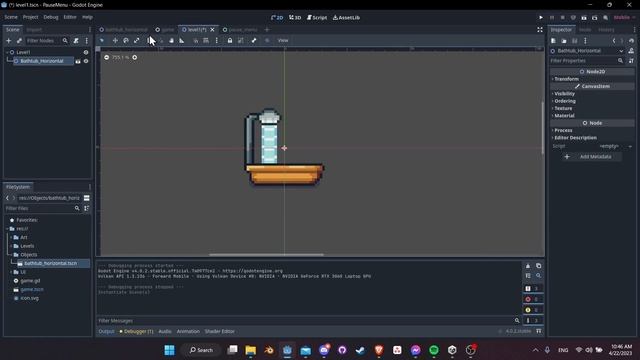This screenshot has height=360, width=640.
Task: Instantiate a child scene via link icon
Action: (x=19, y=41)
